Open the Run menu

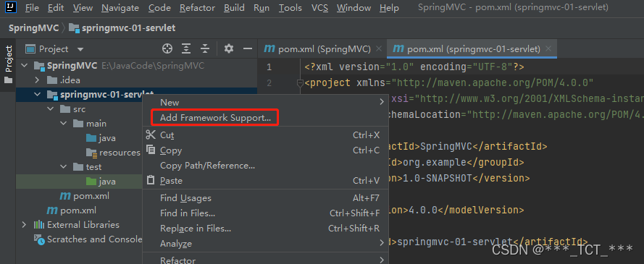tap(262, 8)
